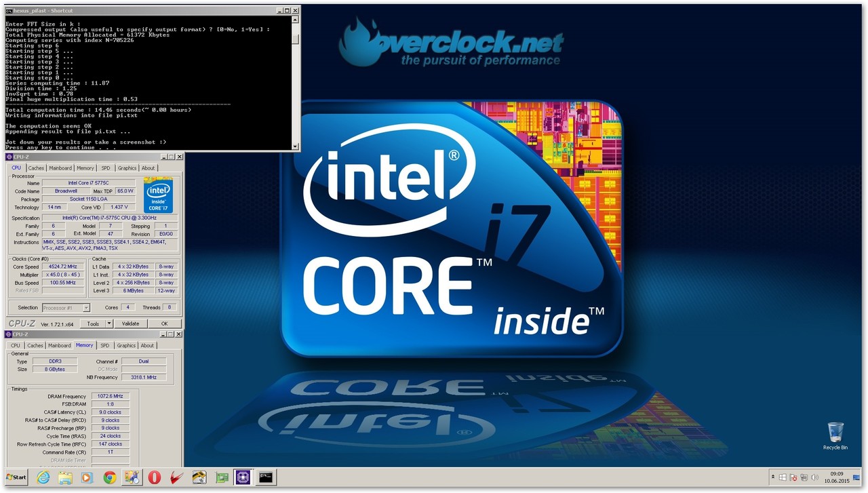Click the Threads value 8 in CPU-Z
Screen dimensions: 868x493
[x=170, y=308]
